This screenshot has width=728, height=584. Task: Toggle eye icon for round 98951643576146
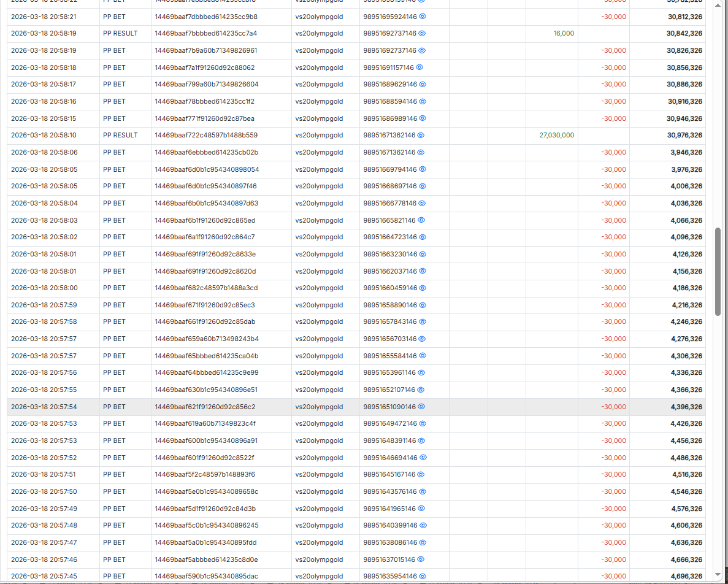coord(423,491)
